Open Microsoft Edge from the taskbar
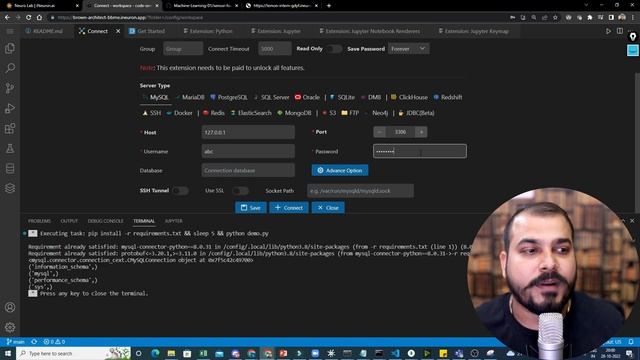640x360 pixels. (155, 353)
